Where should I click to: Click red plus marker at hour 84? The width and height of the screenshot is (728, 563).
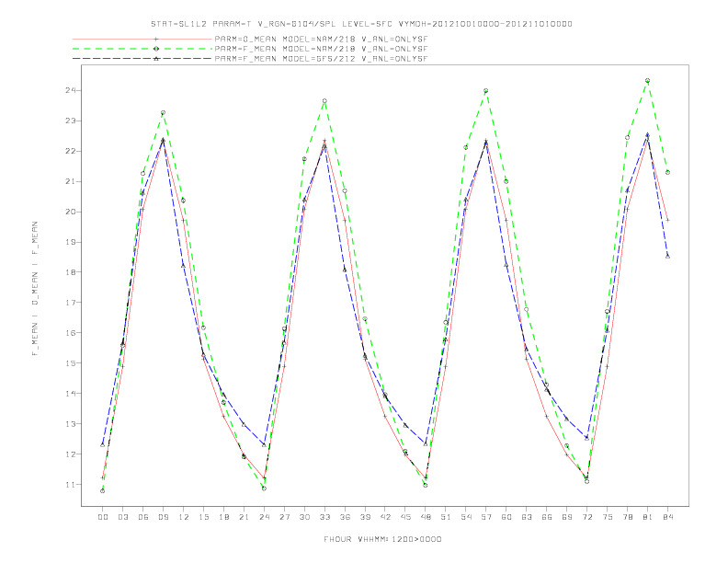point(667,220)
